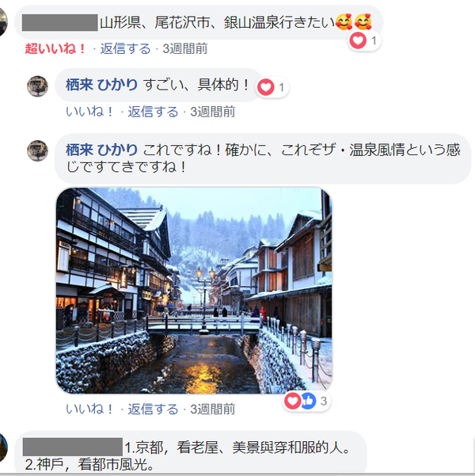Click 返信する under the photo reply

[x=153, y=409]
